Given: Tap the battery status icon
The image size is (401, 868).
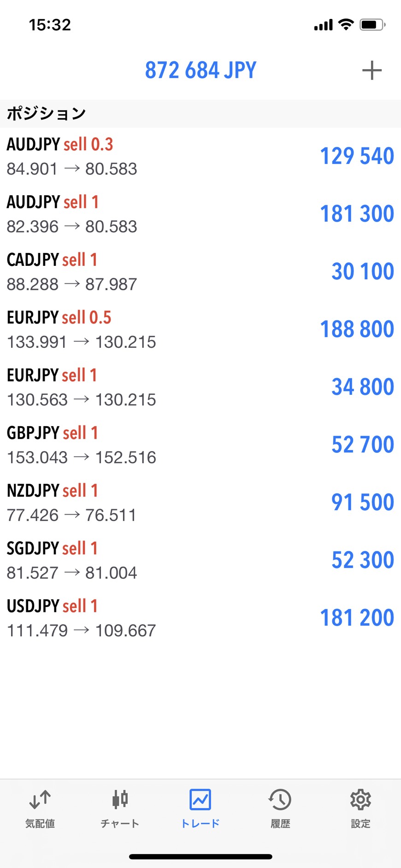Looking at the screenshot, I should click(372, 24).
